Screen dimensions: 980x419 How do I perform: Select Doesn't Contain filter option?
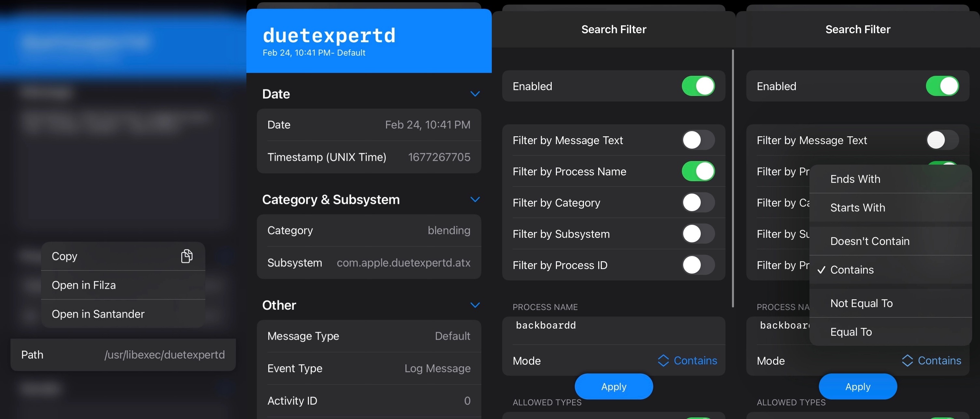(x=870, y=240)
